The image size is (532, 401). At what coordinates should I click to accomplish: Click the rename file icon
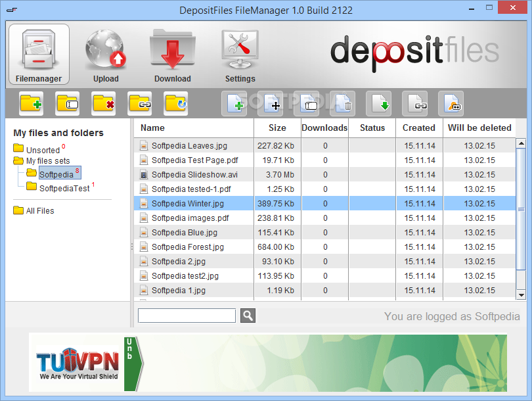(x=306, y=104)
